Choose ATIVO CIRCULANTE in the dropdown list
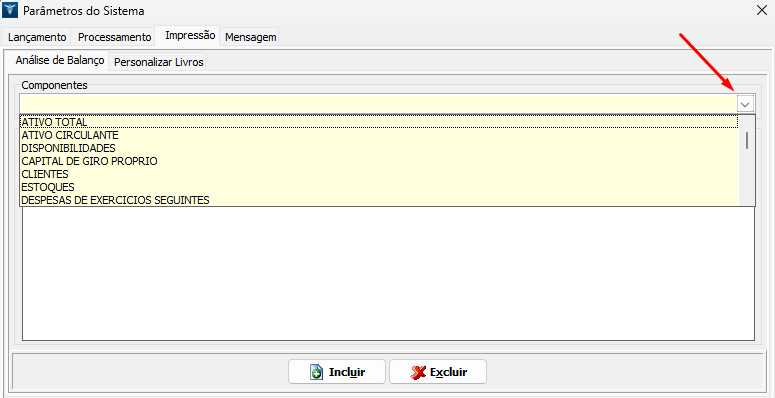The image size is (775, 398). pos(379,135)
